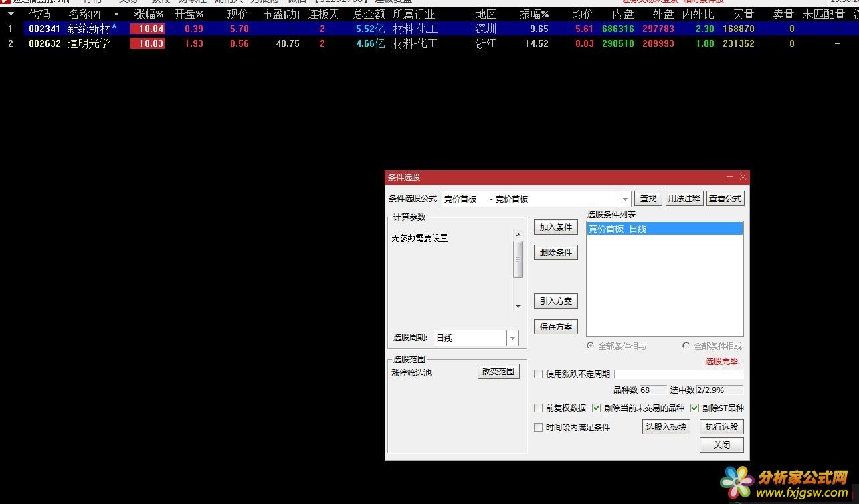
Task: Sort by 卖量 column header
Action: click(783, 14)
